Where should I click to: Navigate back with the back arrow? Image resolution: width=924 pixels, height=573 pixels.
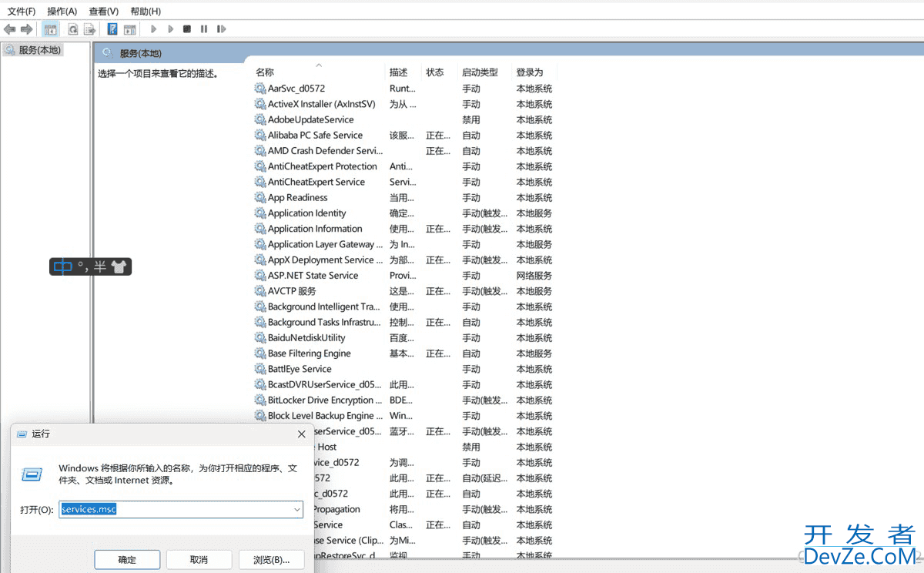pos(9,28)
